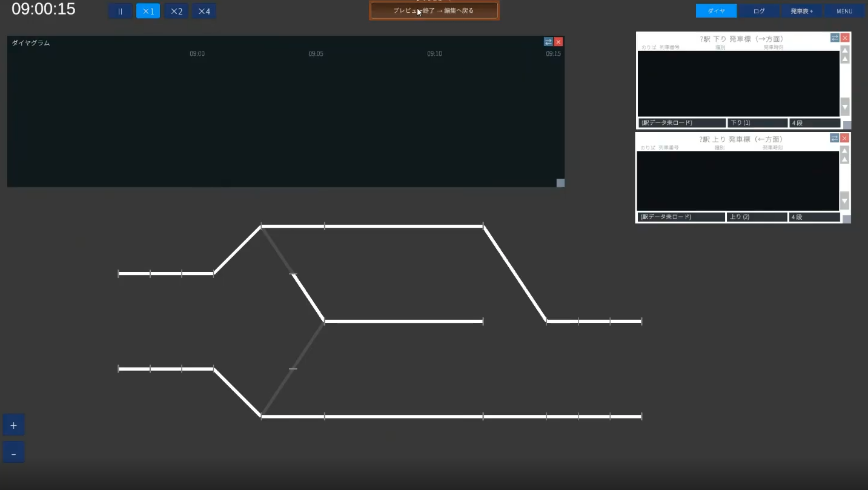
Task: Open the ログ tab
Action: coord(759,11)
